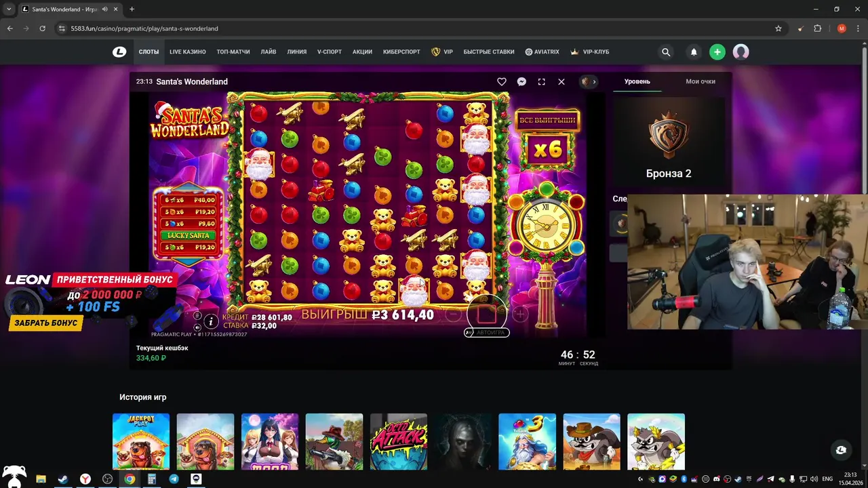
Task: Open Yandex Browser from the taskbar
Action: (x=85, y=479)
